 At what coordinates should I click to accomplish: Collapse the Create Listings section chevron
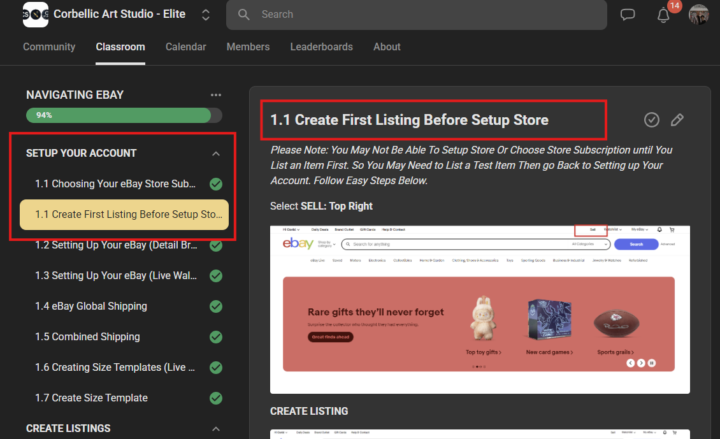(216, 429)
